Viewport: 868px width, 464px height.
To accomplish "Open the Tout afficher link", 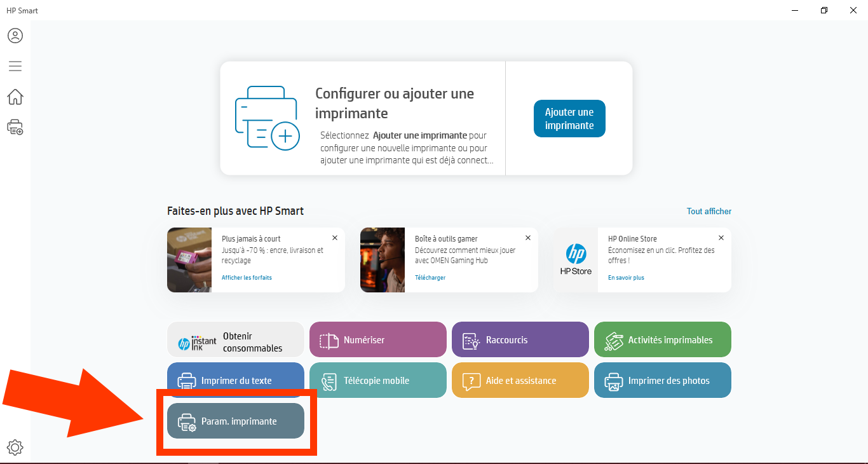I will pyautogui.click(x=709, y=211).
